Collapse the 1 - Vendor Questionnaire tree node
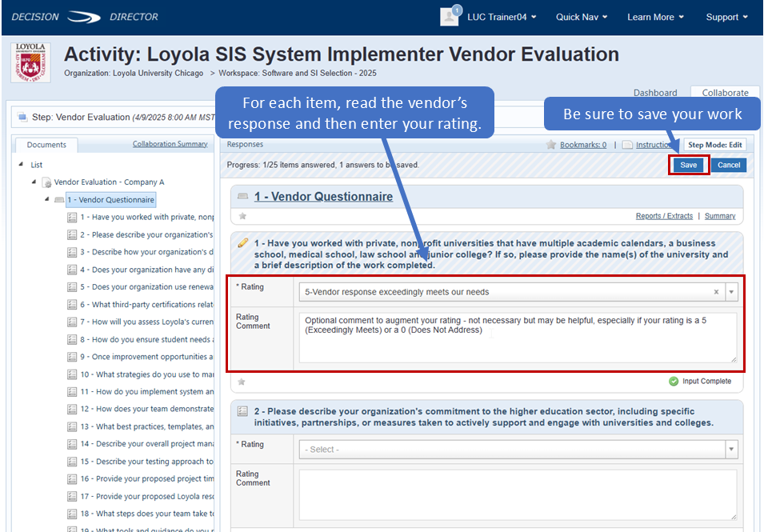This screenshot has width=764, height=532. (46, 199)
